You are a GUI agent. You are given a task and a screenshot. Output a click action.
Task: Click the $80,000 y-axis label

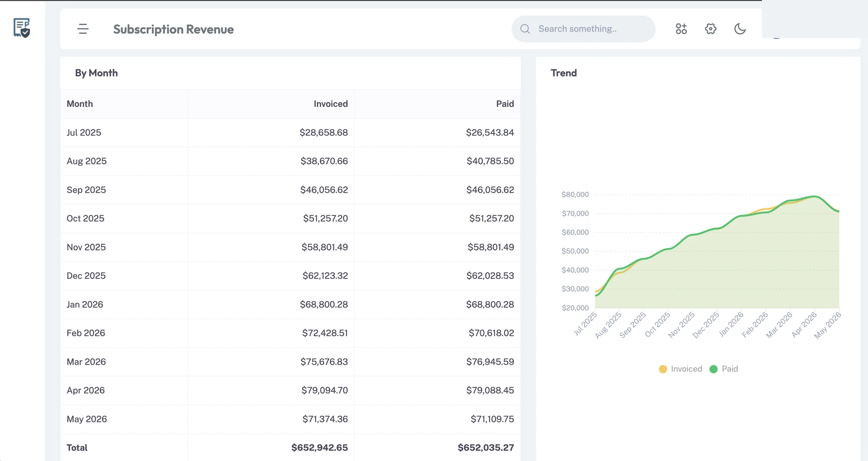click(x=575, y=194)
